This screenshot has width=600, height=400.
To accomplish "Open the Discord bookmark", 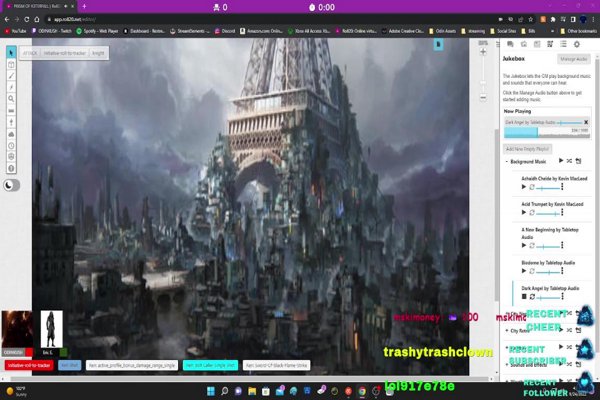I will [x=225, y=31].
